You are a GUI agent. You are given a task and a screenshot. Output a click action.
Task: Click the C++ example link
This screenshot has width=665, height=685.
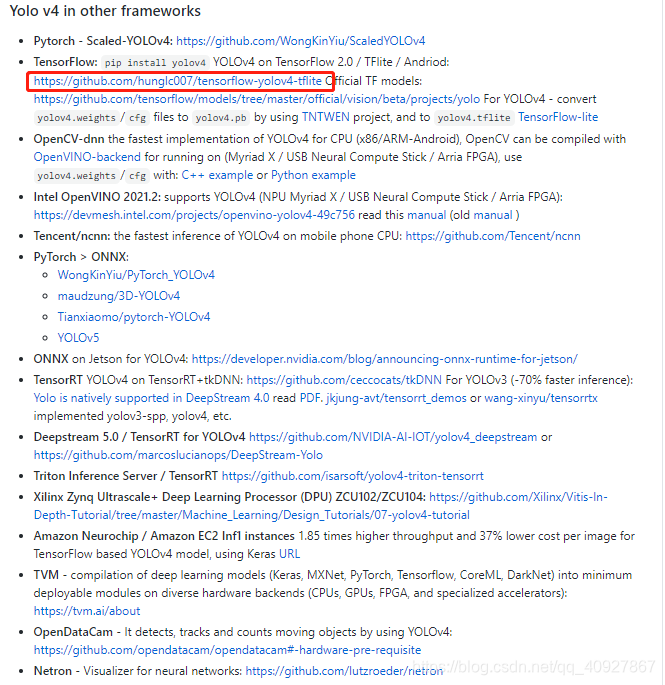tap(217, 175)
